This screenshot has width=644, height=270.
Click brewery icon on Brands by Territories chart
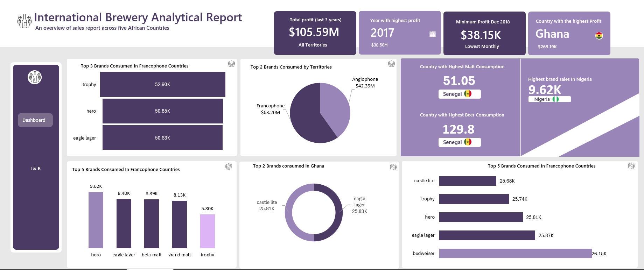(x=391, y=64)
